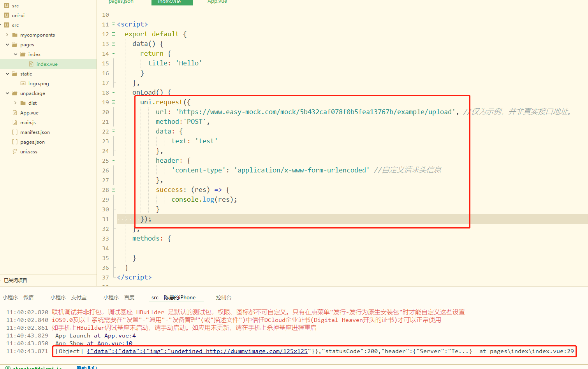Viewport: 588px width, 369px height.
Task: Open the 控制台 console tab
Action: [224, 297]
